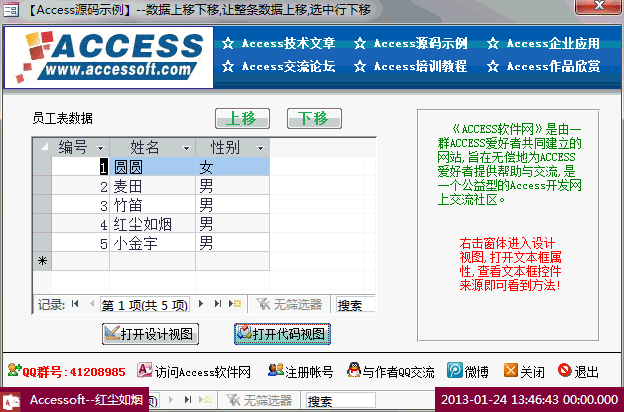
Task: Click the 退出 button text
Action: coord(586,372)
